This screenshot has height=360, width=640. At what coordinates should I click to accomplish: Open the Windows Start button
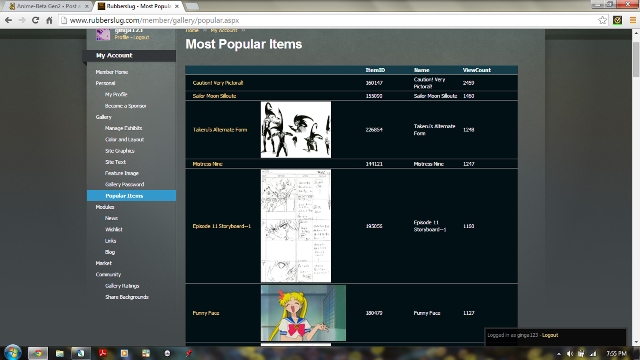coord(12,353)
